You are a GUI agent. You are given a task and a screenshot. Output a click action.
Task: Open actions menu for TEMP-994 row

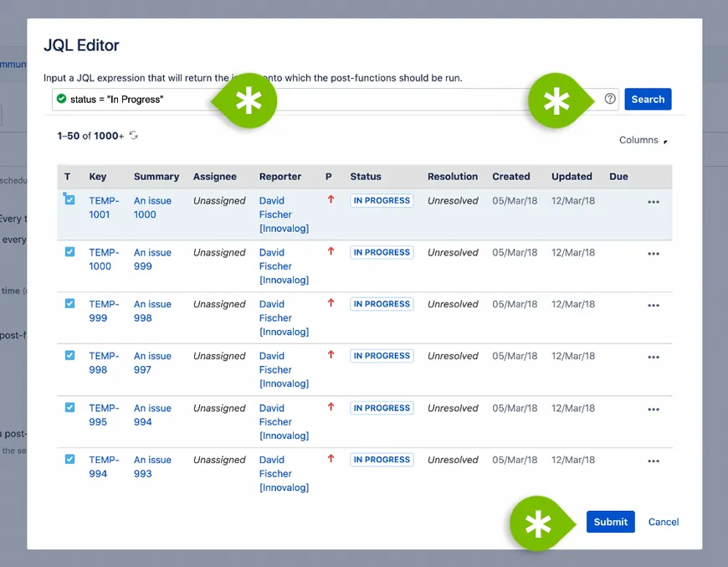pyautogui.click(x=654, y=461)
